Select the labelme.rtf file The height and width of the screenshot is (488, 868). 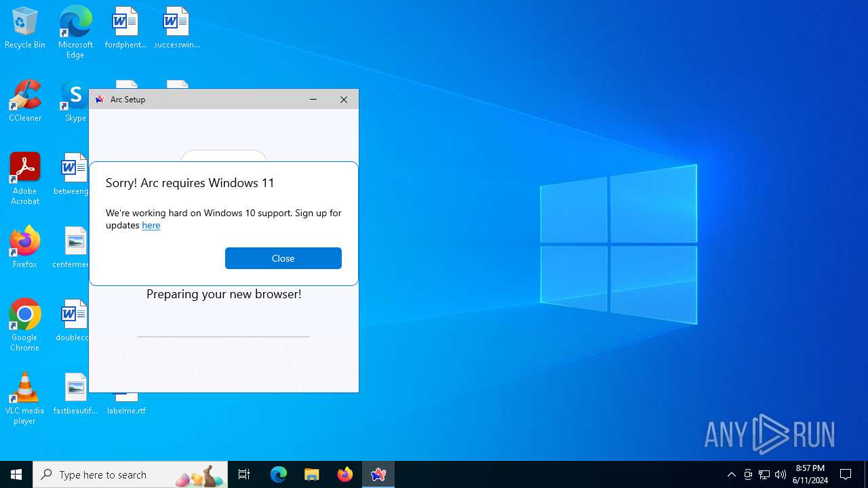pos(126,405)
